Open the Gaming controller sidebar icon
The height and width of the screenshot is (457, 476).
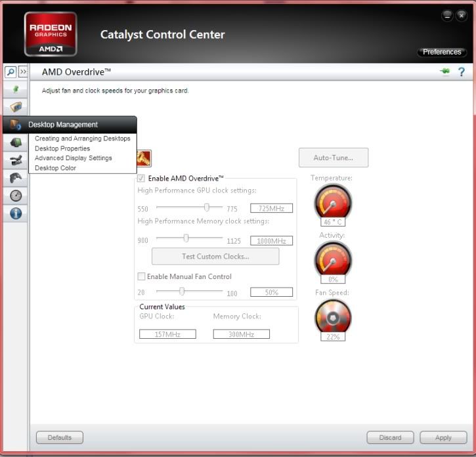(x=16, y=178)
